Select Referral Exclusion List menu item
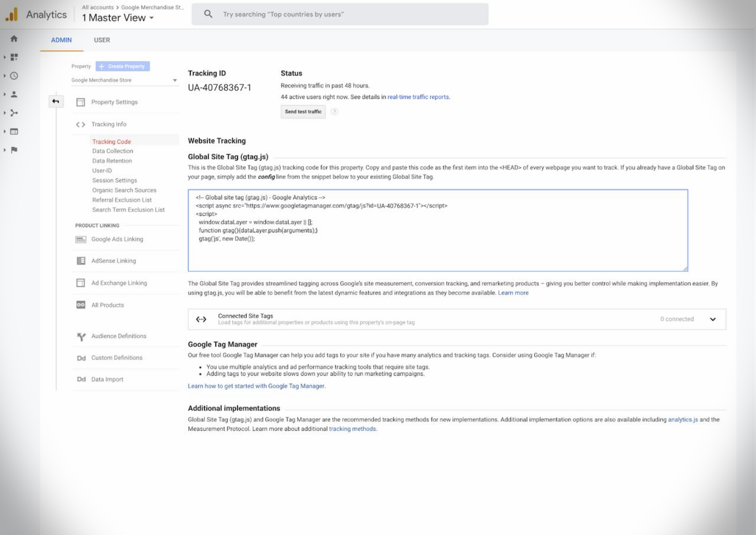Screen dimensions: 756x535 pyautogui.click(x=122, y=200)
